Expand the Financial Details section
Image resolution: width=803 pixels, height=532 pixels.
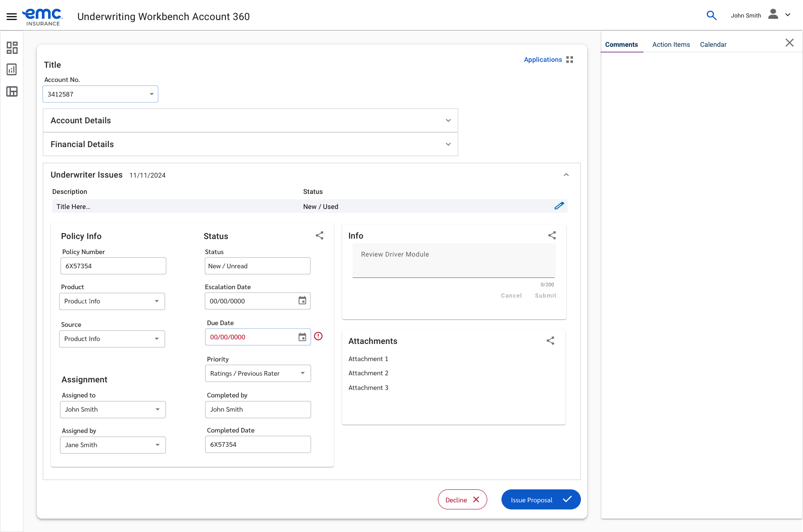click(x=448, y=144)
